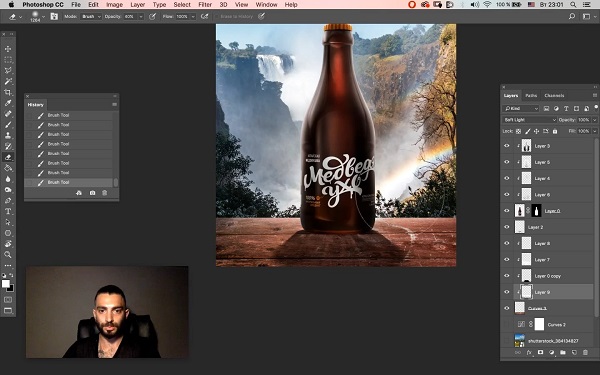The width and height of the screenshot is (600, 375).
Task: Select the History Brush tool
Action: coord(8,146)
